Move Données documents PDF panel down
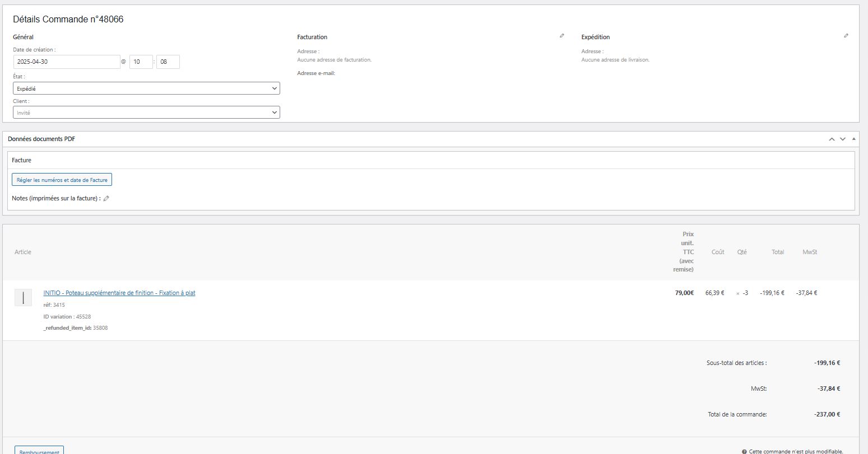This screenshot has width=868, height=454. pyautogui.click(x=842, y=139)
